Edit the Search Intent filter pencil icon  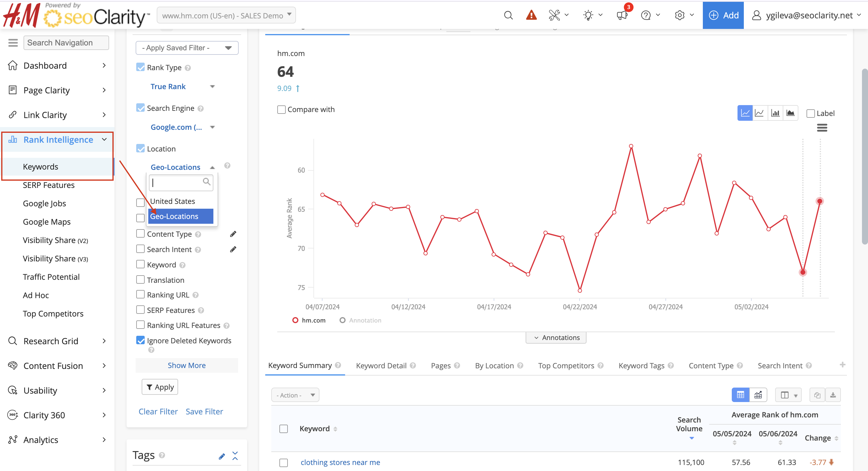[x=233, y=249]
